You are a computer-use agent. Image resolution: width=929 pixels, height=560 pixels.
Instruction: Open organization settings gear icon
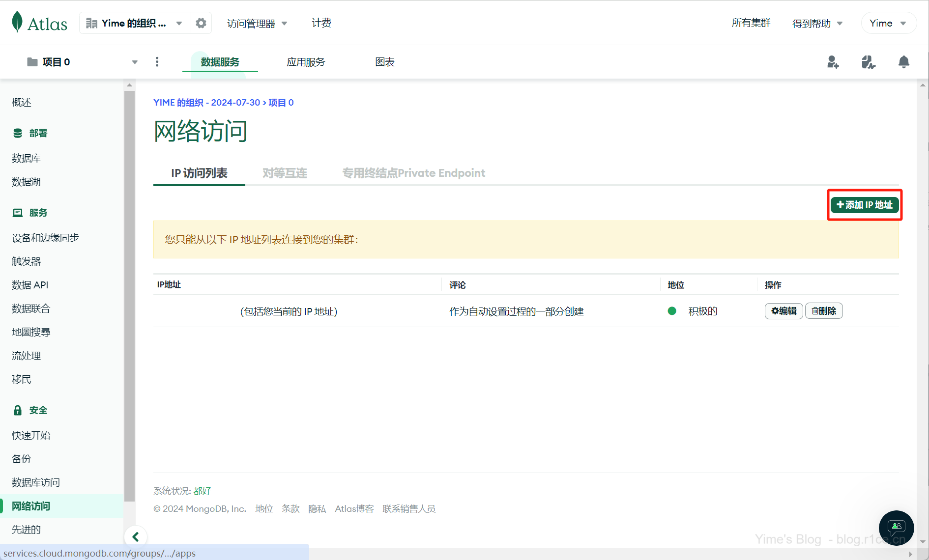click(x=201, y=23)
